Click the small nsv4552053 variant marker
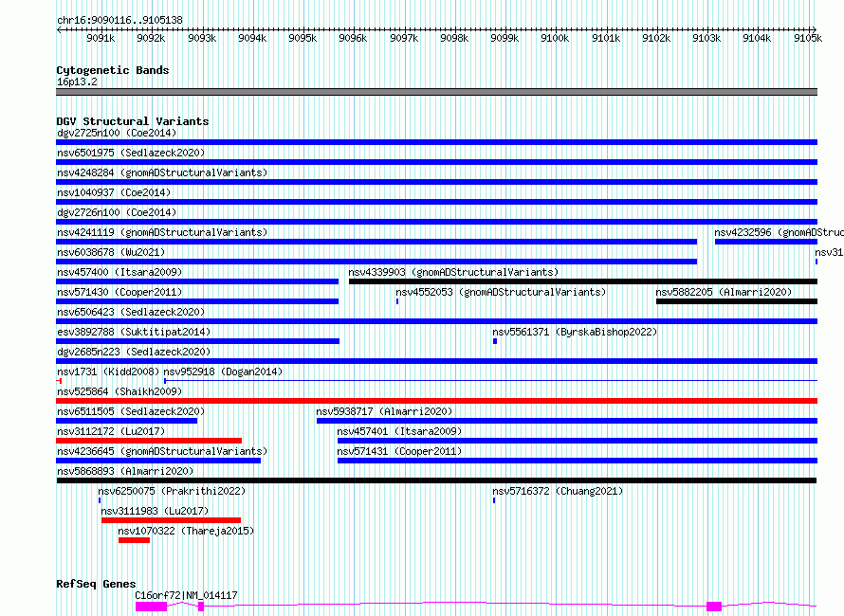844x616 pixels. [x=397, y=301]
